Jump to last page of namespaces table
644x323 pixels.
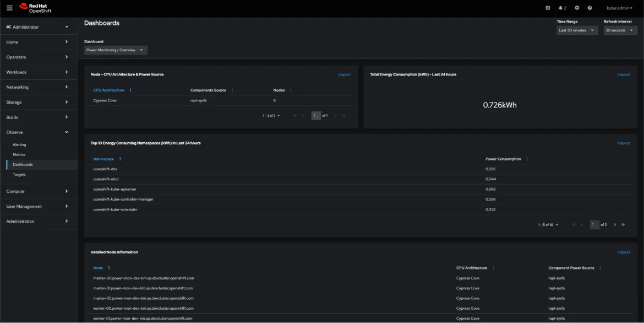[623, 225]
